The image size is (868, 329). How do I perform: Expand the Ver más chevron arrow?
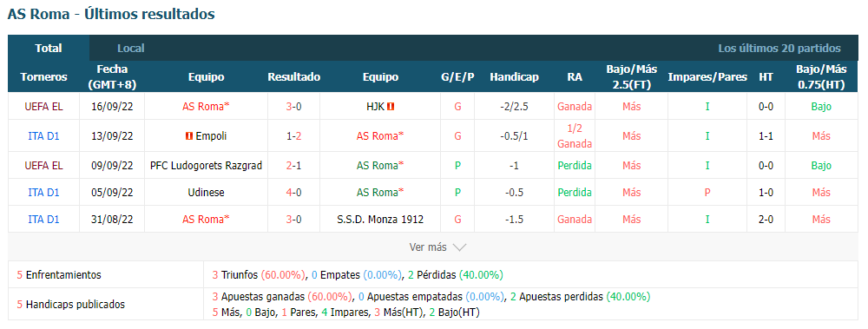pyautogui.click(x=459, y=247)
